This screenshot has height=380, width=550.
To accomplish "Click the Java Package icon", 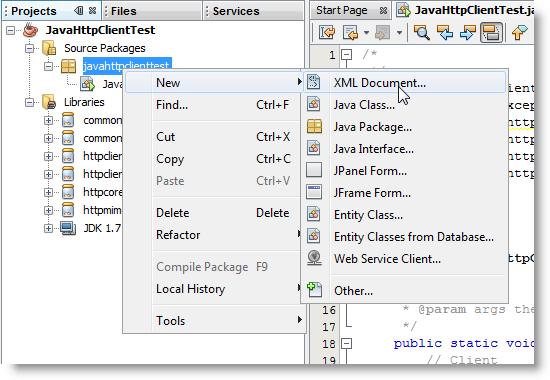I will pyautogui.click(x=314, y=126).
